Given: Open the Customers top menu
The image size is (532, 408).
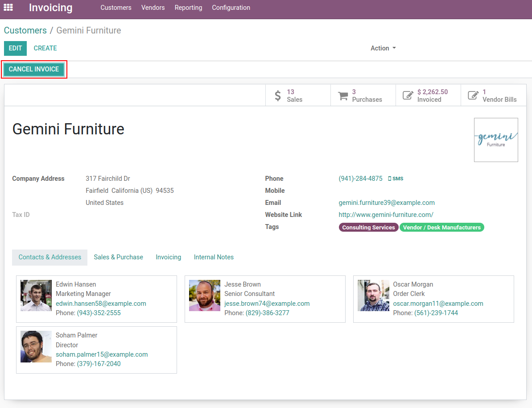Looking at the screenshot, I should 116,8.
